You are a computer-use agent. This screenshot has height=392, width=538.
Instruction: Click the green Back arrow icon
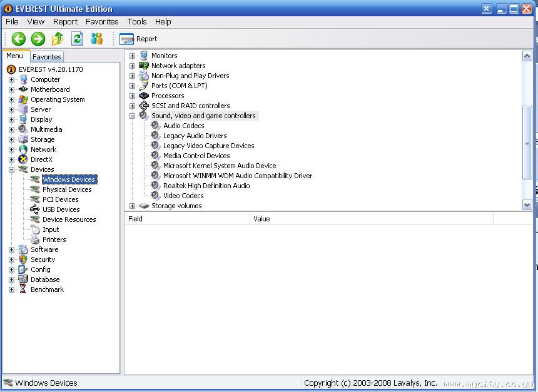click(19, 39)
